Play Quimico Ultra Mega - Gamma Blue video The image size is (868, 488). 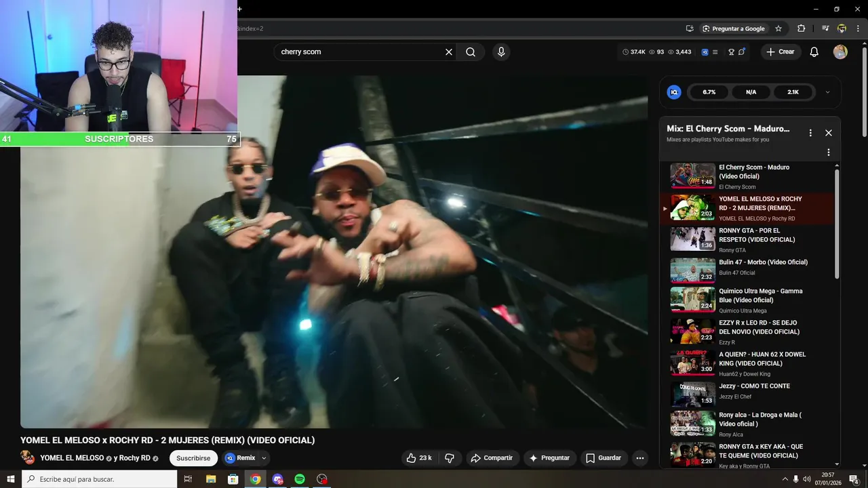click(x=749, y=300)
